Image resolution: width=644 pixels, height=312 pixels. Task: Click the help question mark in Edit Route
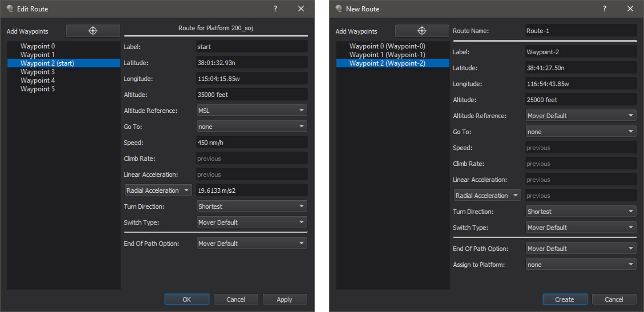(x=275, y=9)
